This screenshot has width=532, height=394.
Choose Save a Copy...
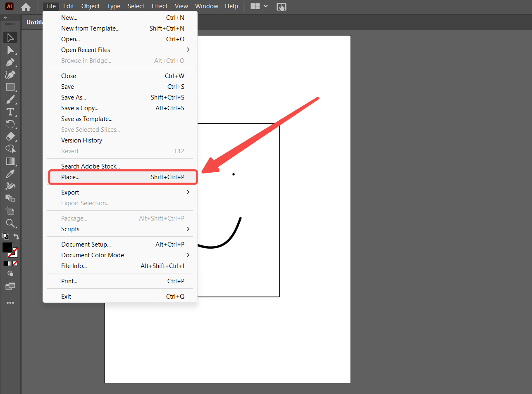click(120, 108)
